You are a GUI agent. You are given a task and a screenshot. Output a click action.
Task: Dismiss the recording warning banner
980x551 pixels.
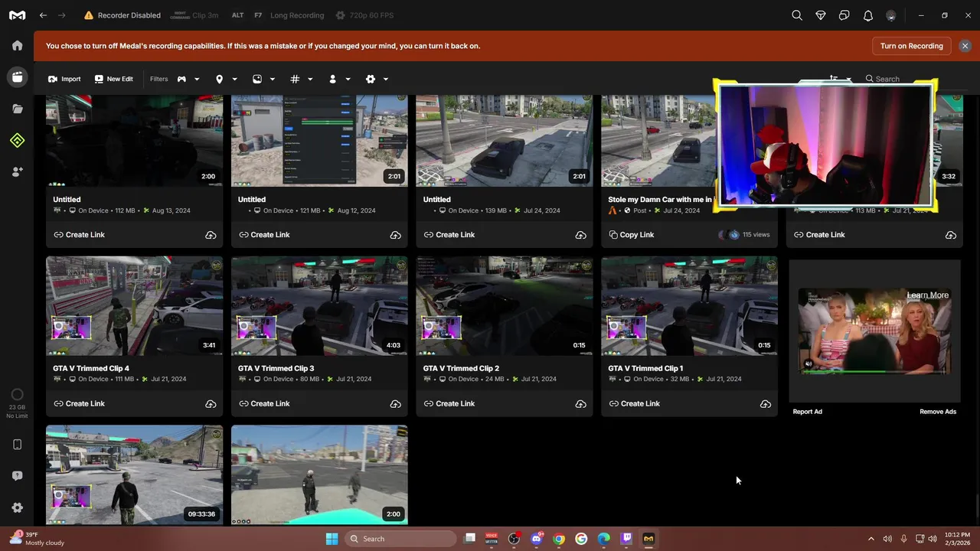[x=965, y=46]
